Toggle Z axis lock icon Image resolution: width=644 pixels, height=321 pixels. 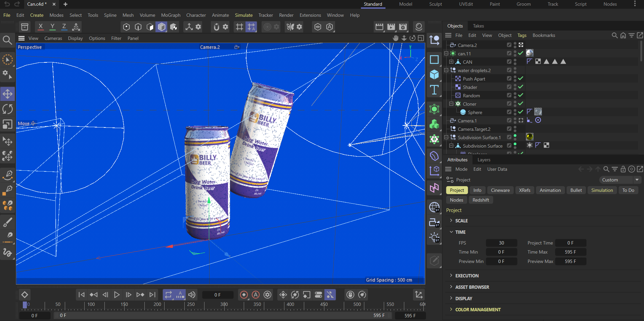click(x=64, y=27)
